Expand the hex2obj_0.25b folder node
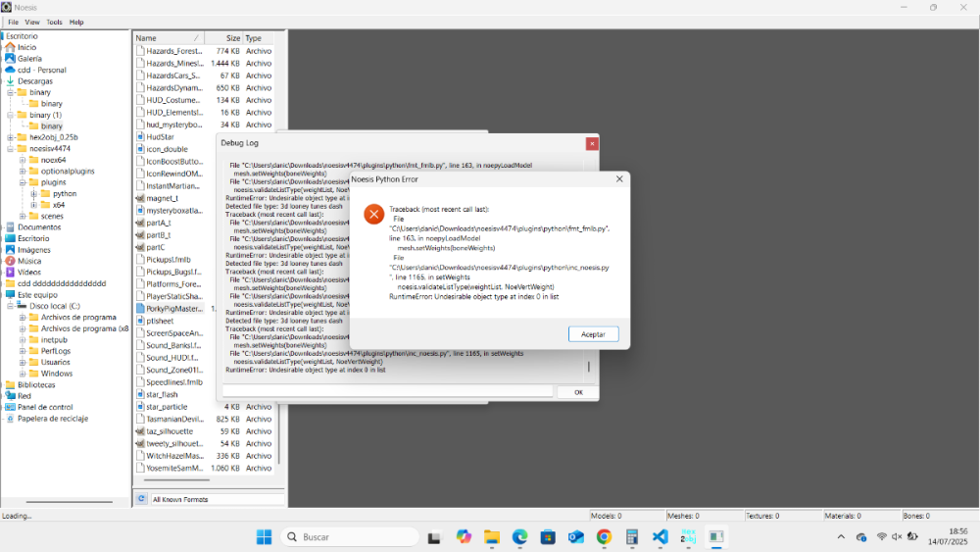 tap(10, 137)
